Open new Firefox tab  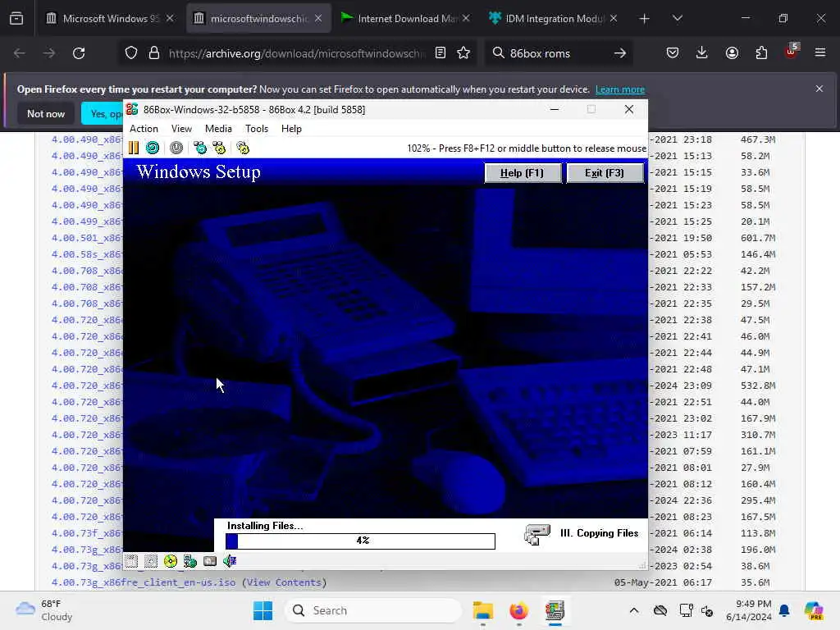(645, 19)
